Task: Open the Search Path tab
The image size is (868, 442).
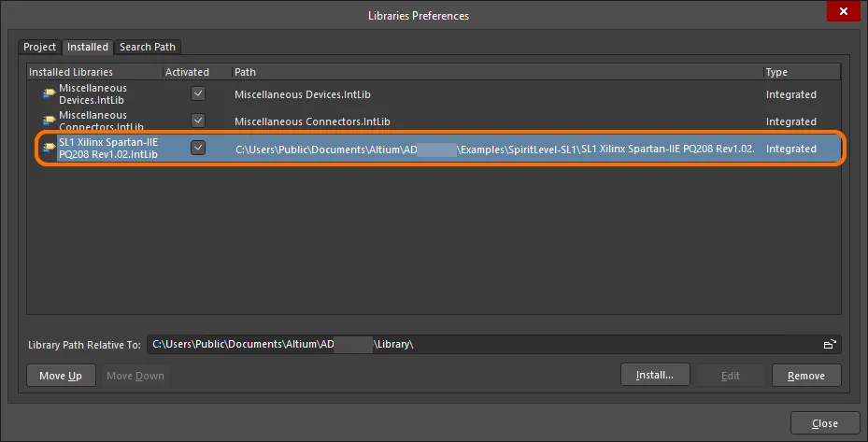Action: (x=148, y=47)
